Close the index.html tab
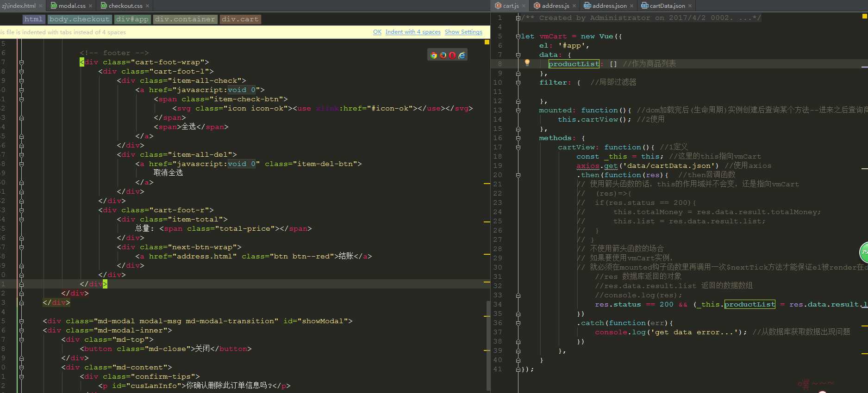868x393 pixels. click(41, 6)
